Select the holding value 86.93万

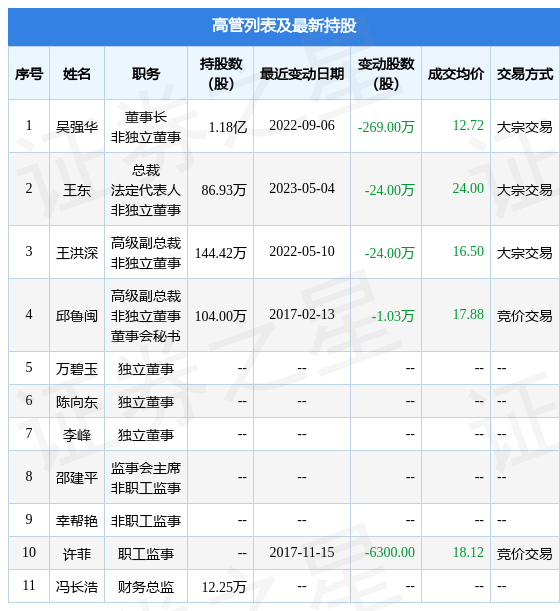224,190
